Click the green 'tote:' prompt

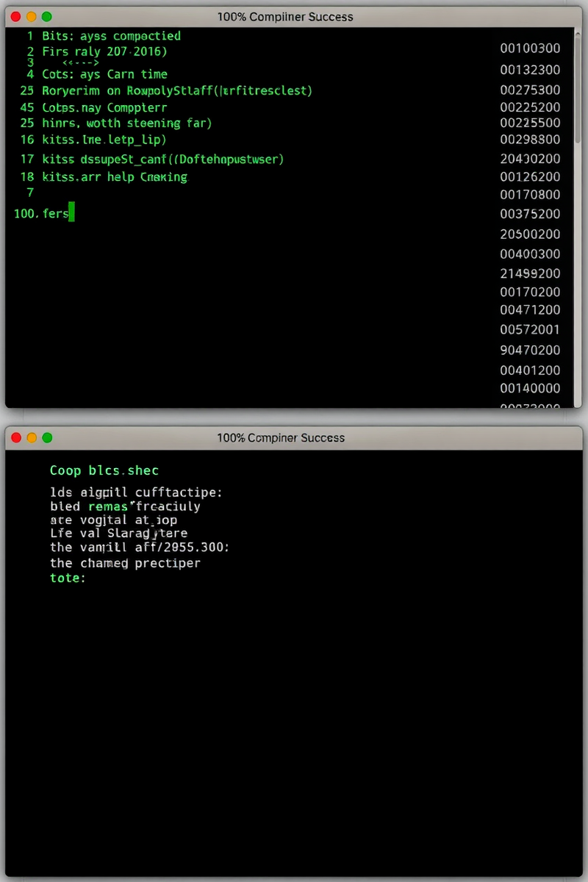(68, 578)
